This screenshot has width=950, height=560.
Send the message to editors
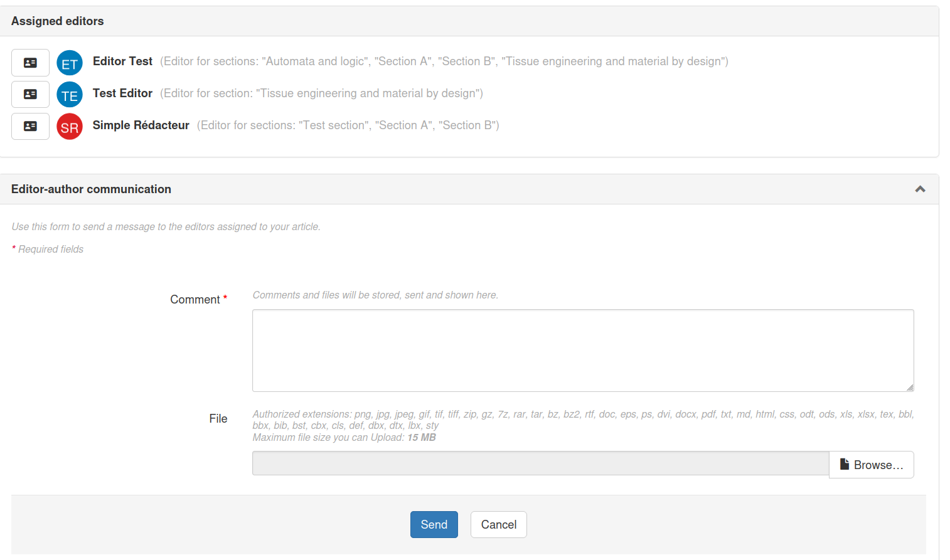434,525
